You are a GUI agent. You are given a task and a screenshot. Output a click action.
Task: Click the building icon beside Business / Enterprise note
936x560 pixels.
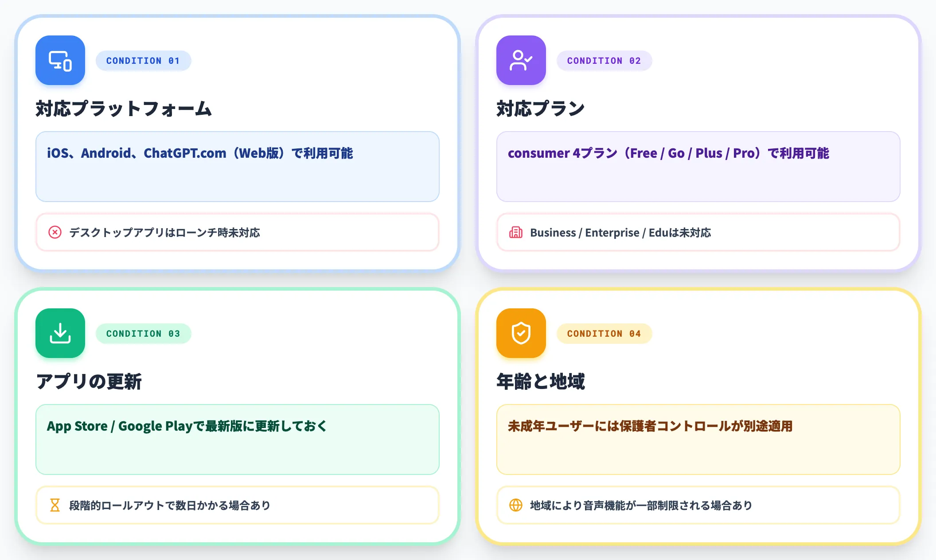coord(516,232)
